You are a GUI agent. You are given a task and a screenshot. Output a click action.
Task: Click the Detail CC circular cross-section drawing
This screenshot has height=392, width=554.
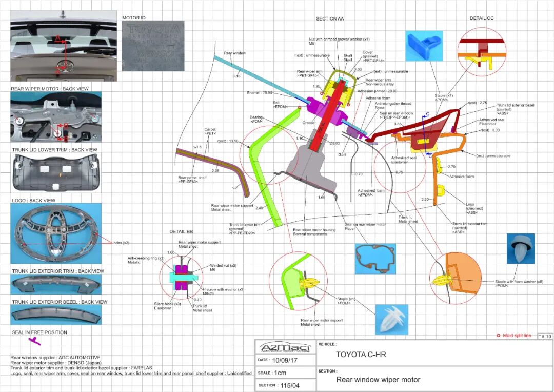(482, 52)
